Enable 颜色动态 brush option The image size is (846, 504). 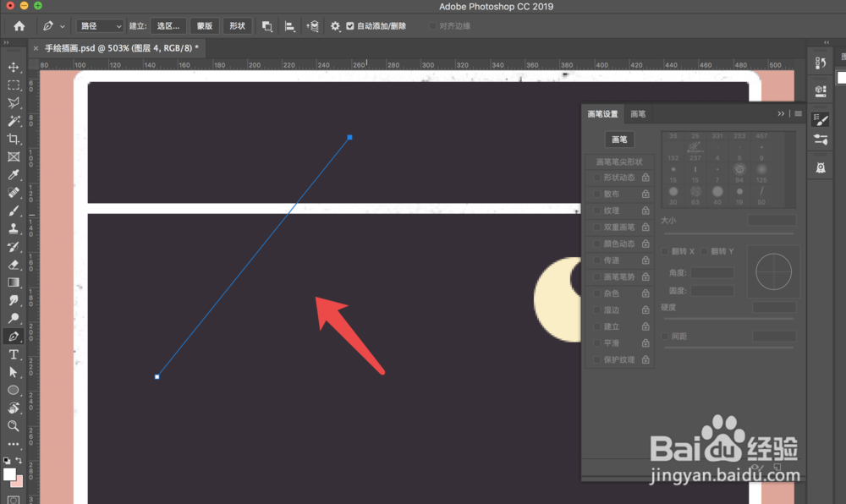596,244
